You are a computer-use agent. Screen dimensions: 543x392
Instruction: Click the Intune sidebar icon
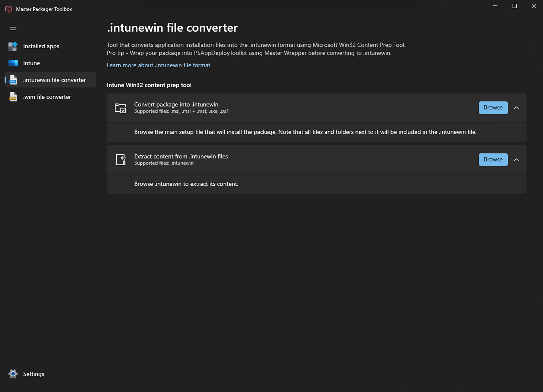(x=13, y=63)
